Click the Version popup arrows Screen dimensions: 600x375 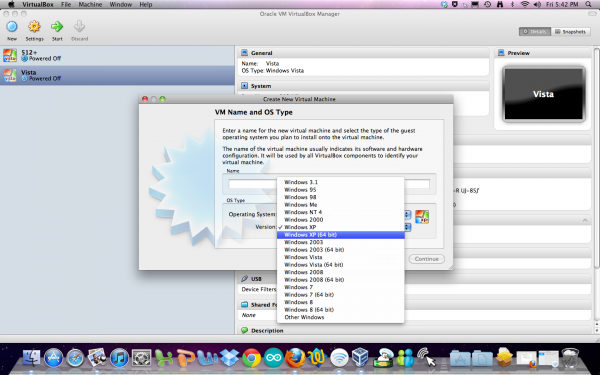click(x=408, y=227)
